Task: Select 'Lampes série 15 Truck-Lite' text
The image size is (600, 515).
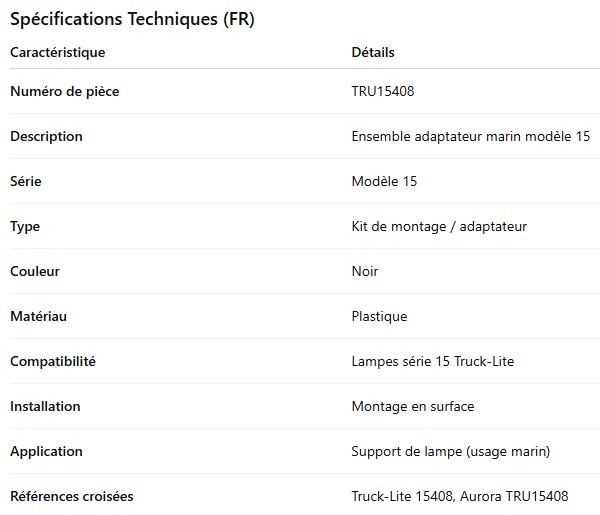Action: point(432,361)
